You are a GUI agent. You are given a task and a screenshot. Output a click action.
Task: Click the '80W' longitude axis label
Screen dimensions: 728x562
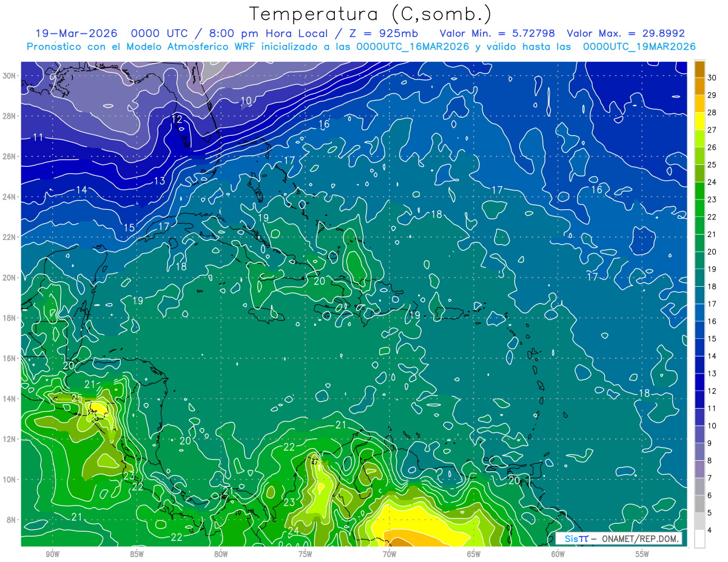(x=221, y=554)
